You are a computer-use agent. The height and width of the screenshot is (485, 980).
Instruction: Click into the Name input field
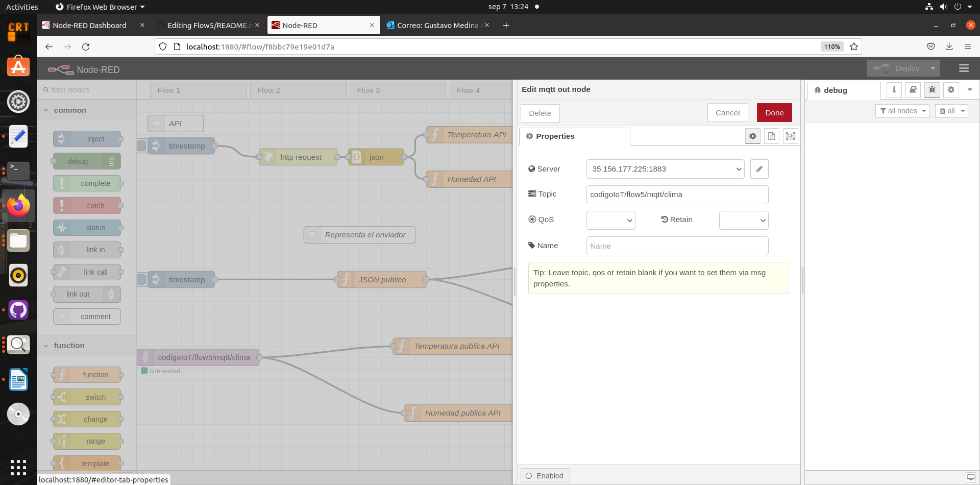(677, 246)
